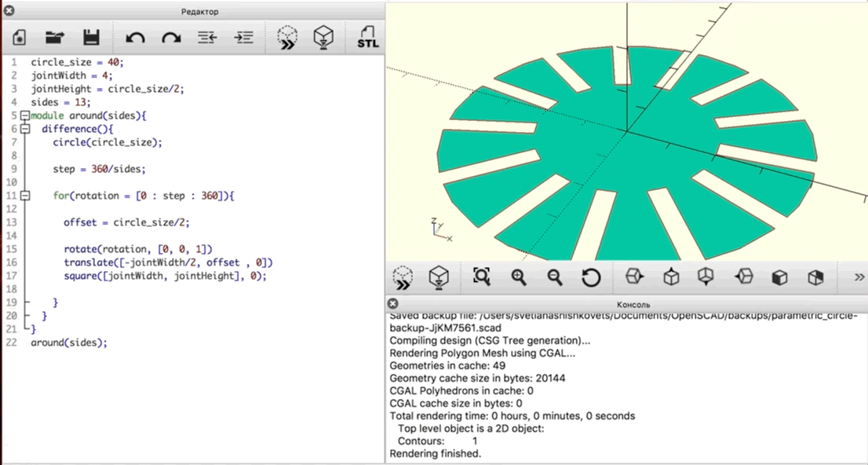Click the code line 'jointWidth = 4;'

pos(72,75)
